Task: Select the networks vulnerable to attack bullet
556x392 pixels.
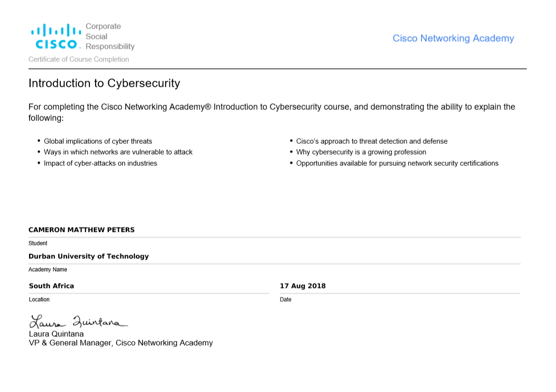Action: [118, 152]
